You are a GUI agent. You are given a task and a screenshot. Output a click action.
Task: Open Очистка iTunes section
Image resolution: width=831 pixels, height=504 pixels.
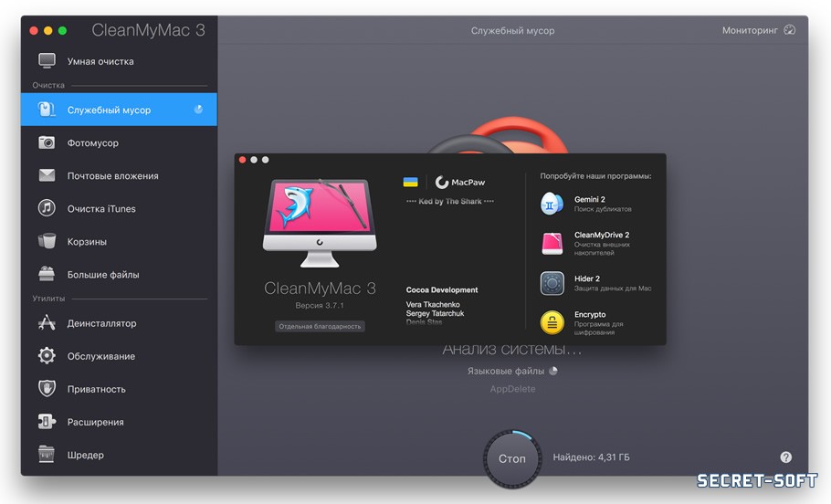tap(120, 208)
